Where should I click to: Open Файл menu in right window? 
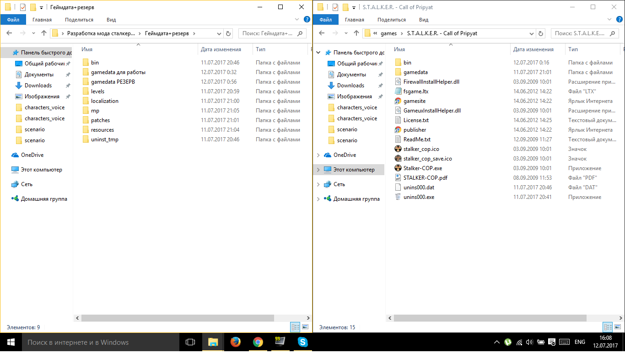click(x=325, y=20)
